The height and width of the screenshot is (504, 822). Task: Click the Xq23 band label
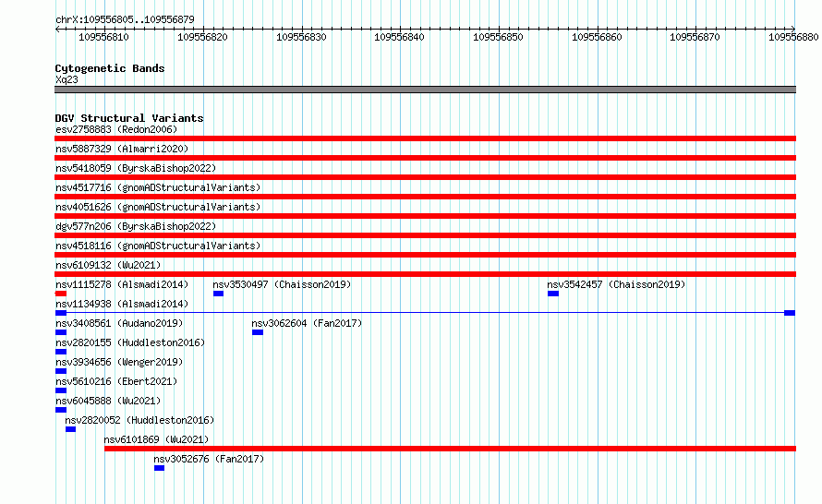(x=66, y=79)
